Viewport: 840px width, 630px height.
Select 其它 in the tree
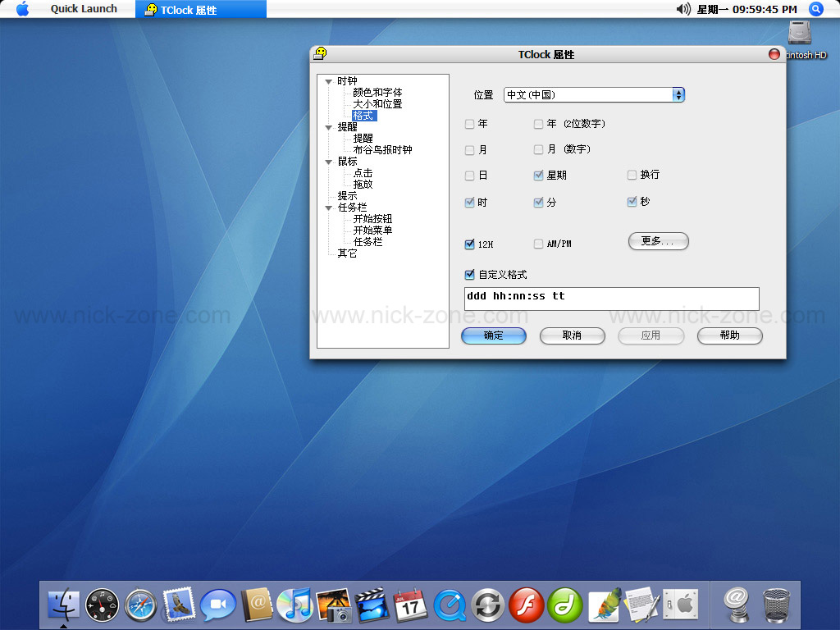(x=347, y=253)
